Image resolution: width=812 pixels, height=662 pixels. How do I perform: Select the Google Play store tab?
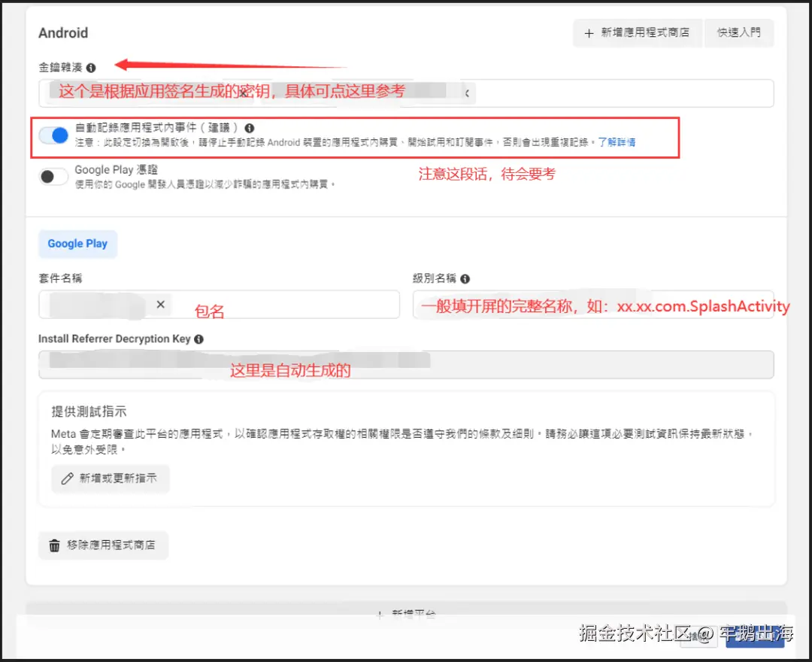(77, 244)
